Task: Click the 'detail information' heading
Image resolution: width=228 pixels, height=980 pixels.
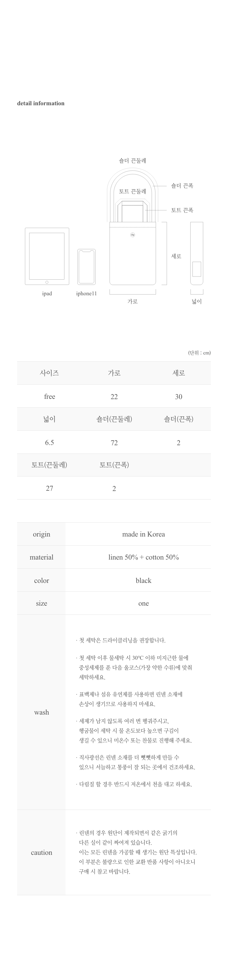Action: coord(41,104)
